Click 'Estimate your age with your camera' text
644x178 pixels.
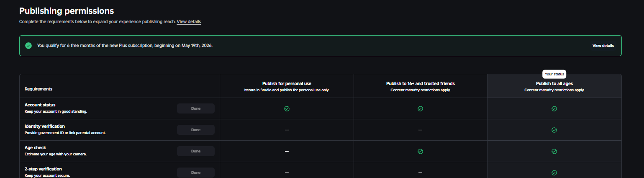(x=56, y=154)
